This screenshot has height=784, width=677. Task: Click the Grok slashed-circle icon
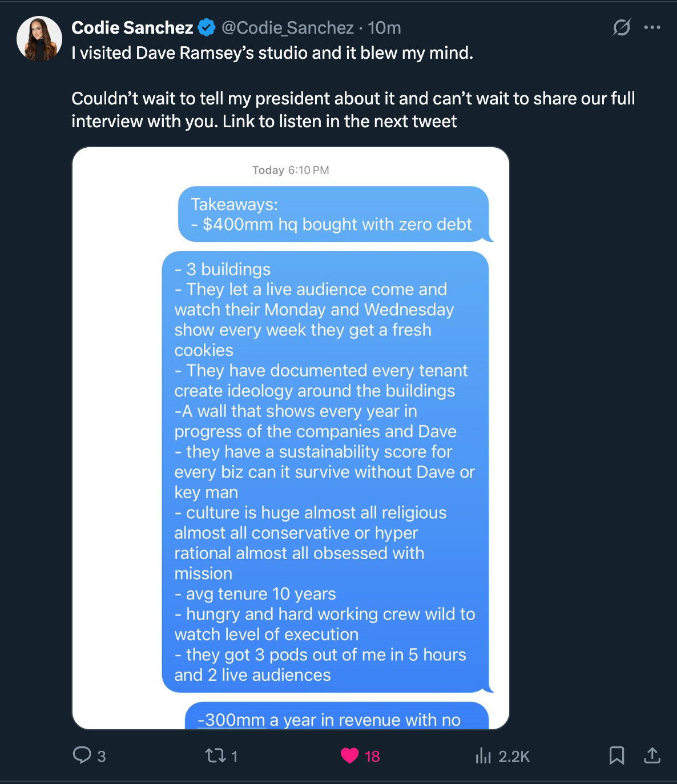621,27
